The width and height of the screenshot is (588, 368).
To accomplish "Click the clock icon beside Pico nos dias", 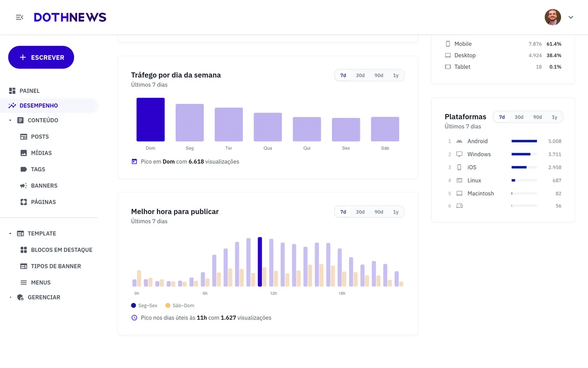I will [x=134, y=317].
